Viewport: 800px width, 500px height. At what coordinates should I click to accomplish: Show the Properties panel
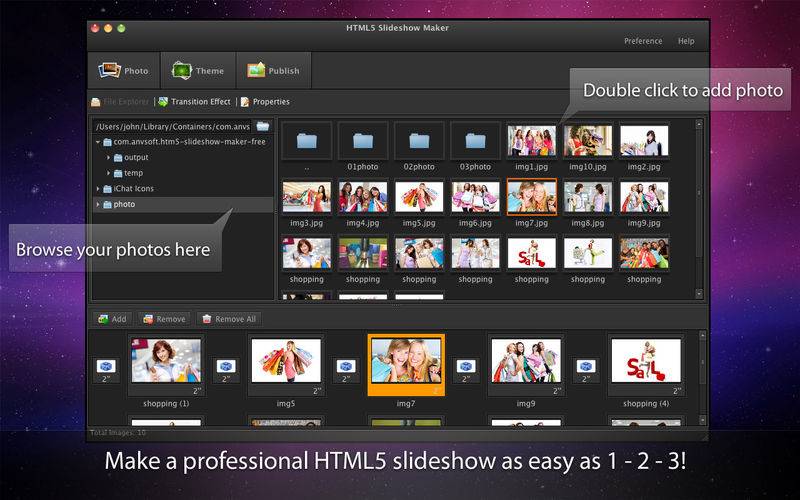tap(264, 102)
